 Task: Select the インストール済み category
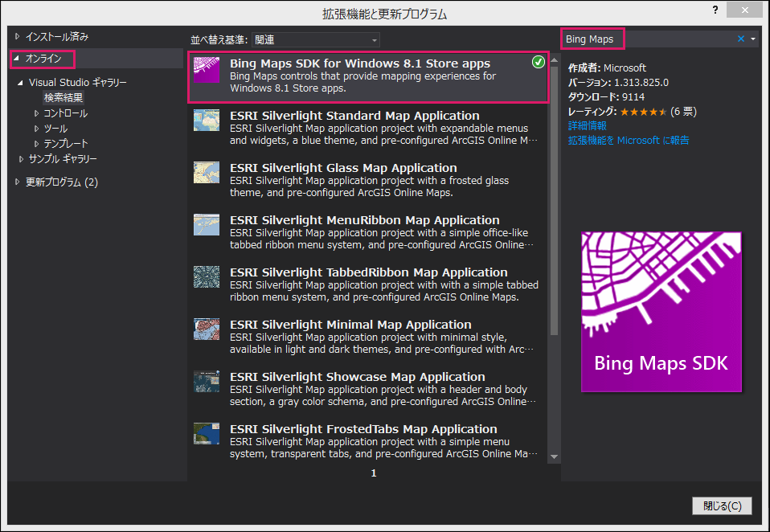[57, 36]
